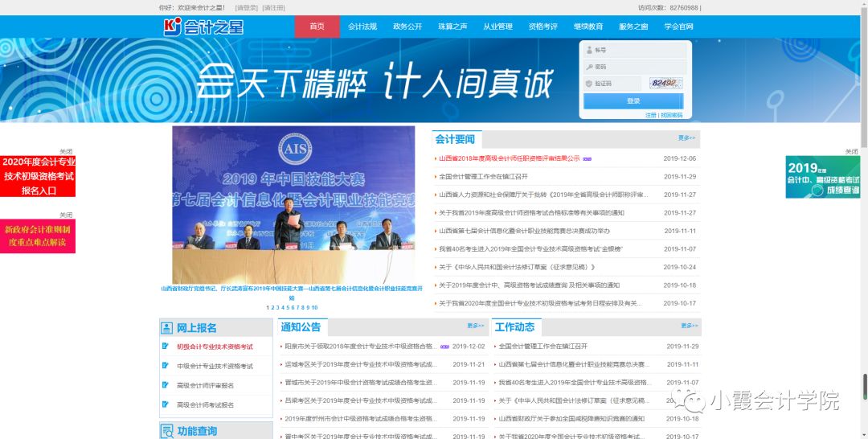The height and width of the screenshot is (439, 868).
Task: Click the shield icon in 验证码 field
Action: click(589, 84)
